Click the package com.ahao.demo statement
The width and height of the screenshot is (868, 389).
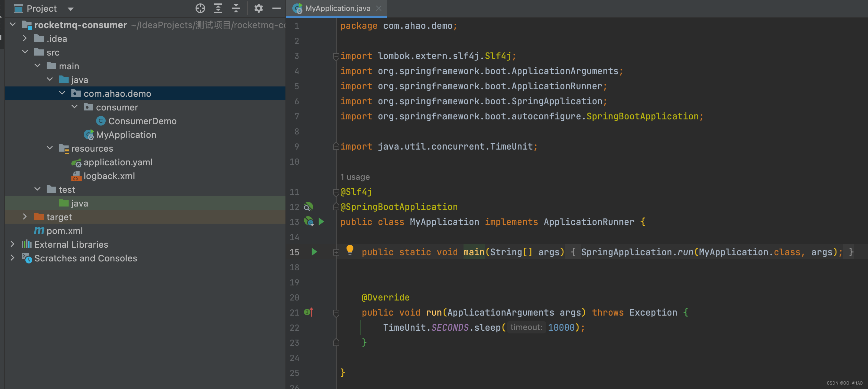point(399,26)
